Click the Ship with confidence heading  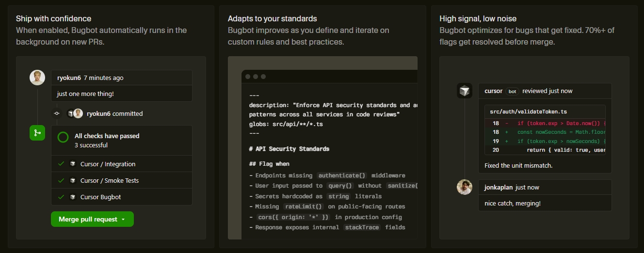coord(53,18)
